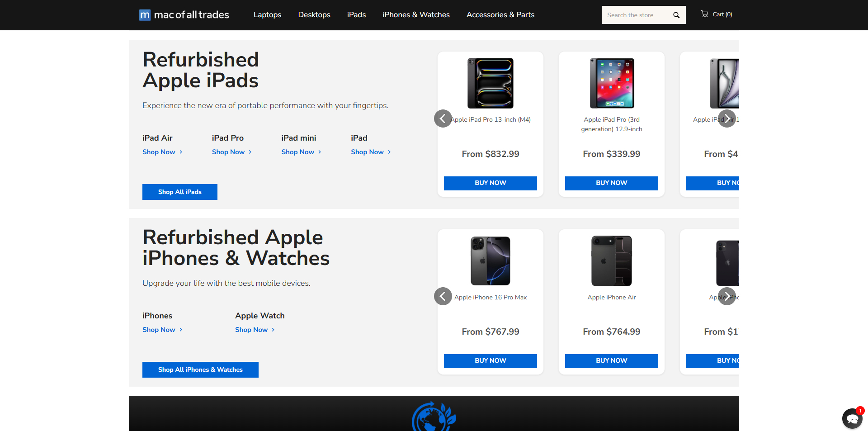Open Accessories & Parts menu
The height and width of the screenshot is (431, 868).
(x=500, y=14)
